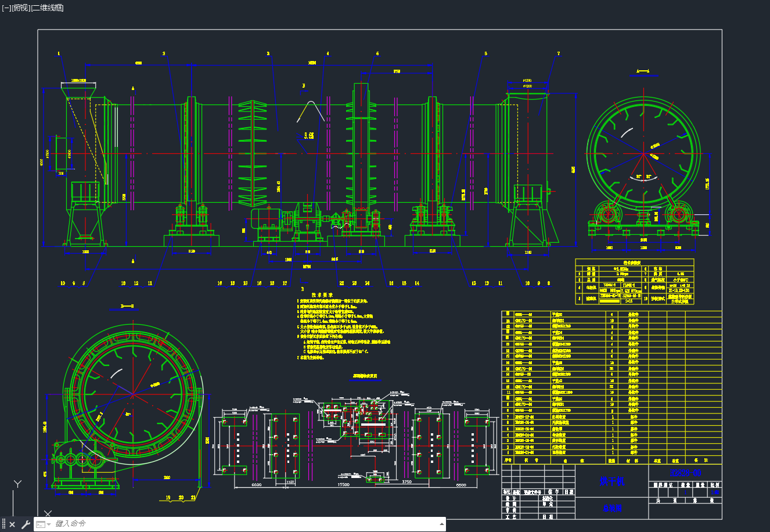Open command line customize wrench menu
Screen dimensions: 770x532
pos(26,524)
